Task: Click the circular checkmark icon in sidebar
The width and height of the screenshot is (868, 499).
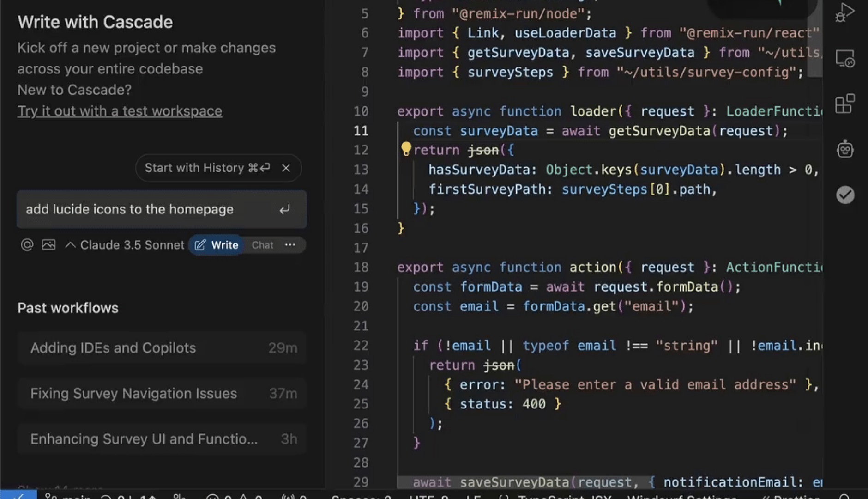Action: pyautogui.click(x=844, y=195)
